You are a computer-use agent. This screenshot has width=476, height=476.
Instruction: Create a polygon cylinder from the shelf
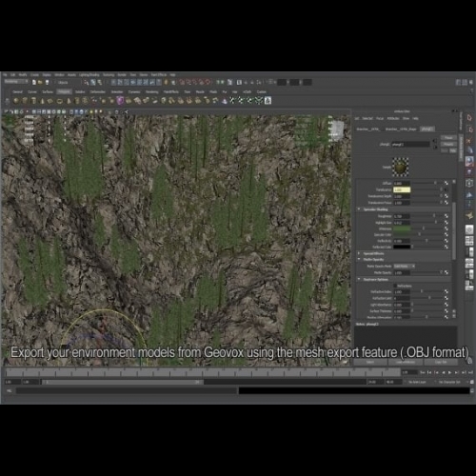33,101
